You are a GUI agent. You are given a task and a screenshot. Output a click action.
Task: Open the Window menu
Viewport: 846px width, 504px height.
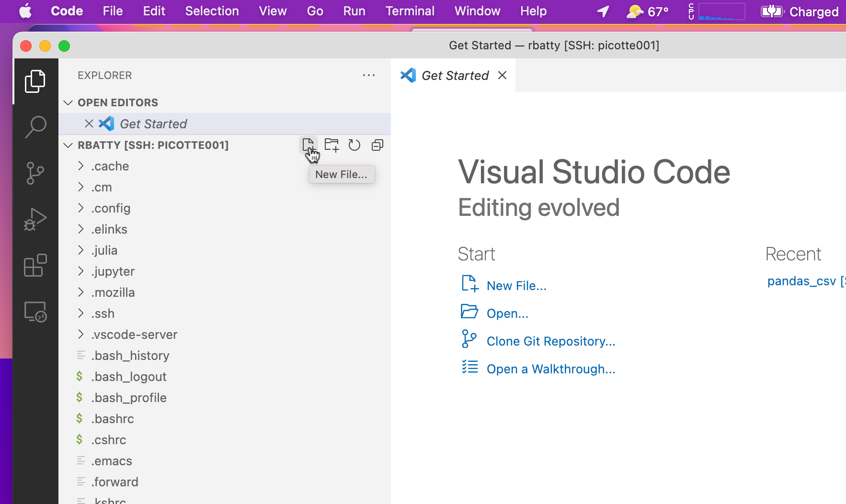tap(477, 11)
